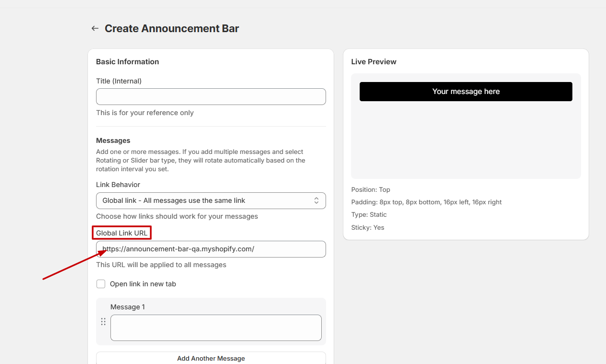Image resolution: width=606 pixels, height=364 pixels.
Task: Click the Message 1 text area
Action: 216,328
